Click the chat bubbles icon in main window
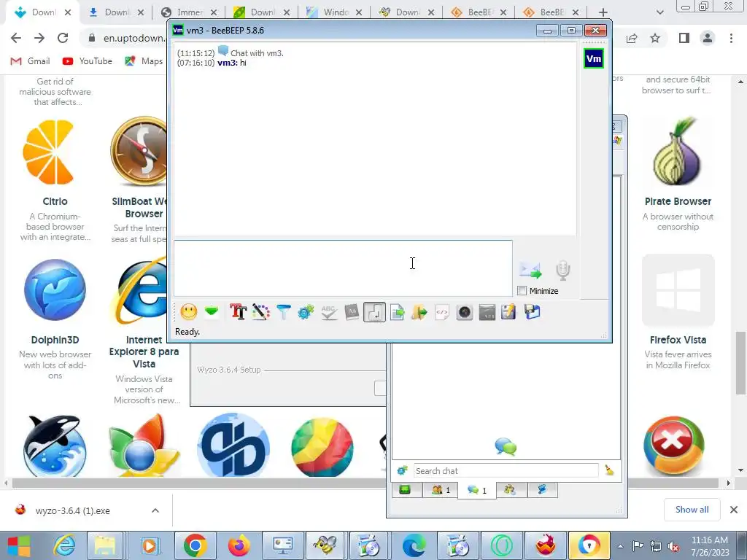 (506, 447)
